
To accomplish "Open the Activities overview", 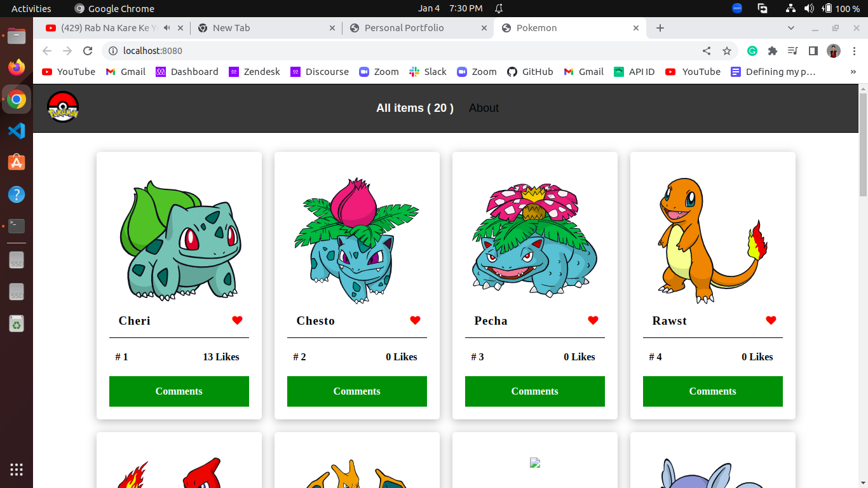I will [31, 8].
